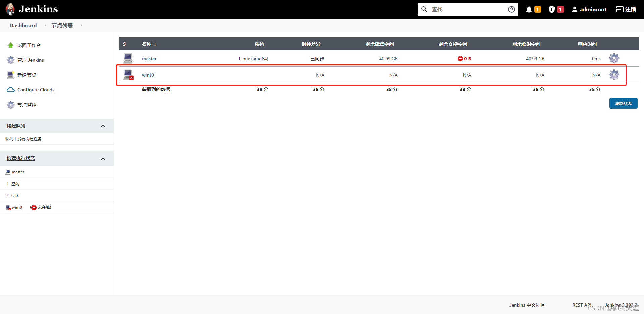The height and width of the screenshot is (314, 644).
Task: Go to Dashboard breadcrumb
Action: click(23, 25)
